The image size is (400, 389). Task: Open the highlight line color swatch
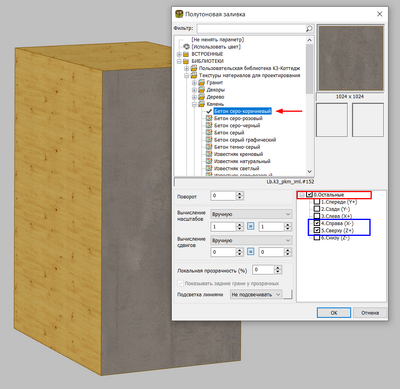point(288,295)
